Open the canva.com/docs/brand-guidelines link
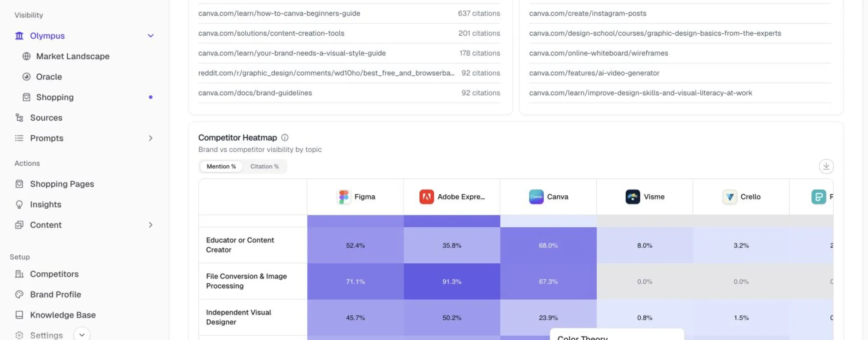 tap(255, 93)
